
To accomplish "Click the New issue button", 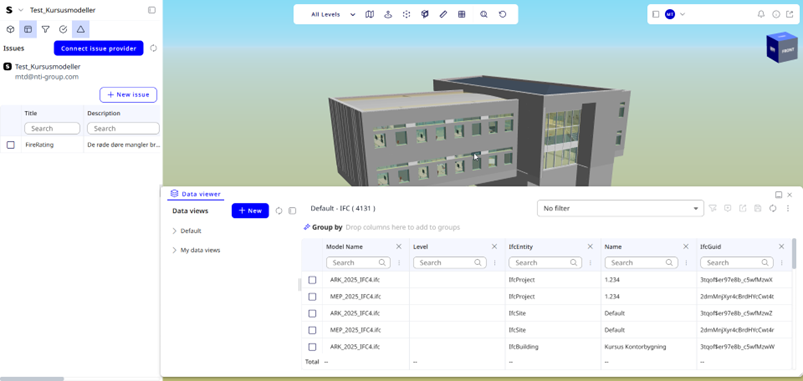I will [x=128, y=95].
